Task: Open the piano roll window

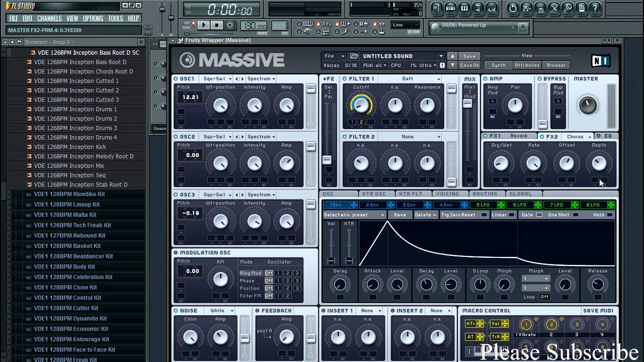Action: [464, 8]
